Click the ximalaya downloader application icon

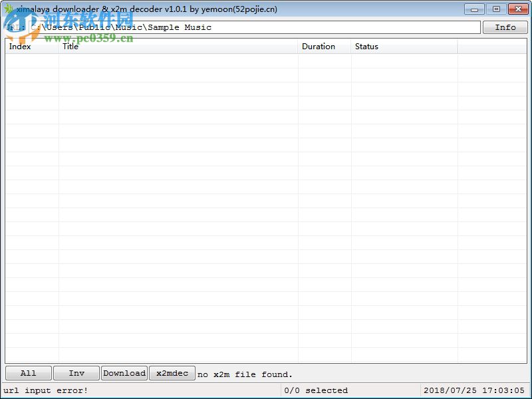click(x=9, y=9)
